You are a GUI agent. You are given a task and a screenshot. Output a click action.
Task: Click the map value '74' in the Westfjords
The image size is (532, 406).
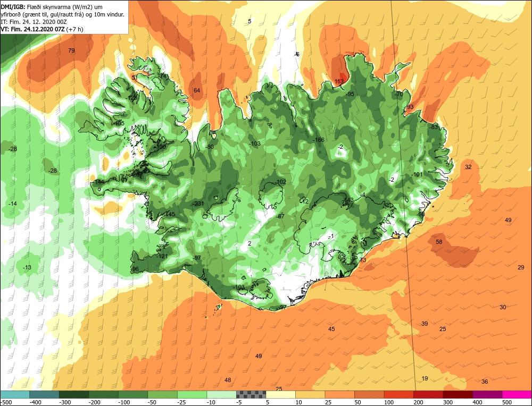[163, 76]
